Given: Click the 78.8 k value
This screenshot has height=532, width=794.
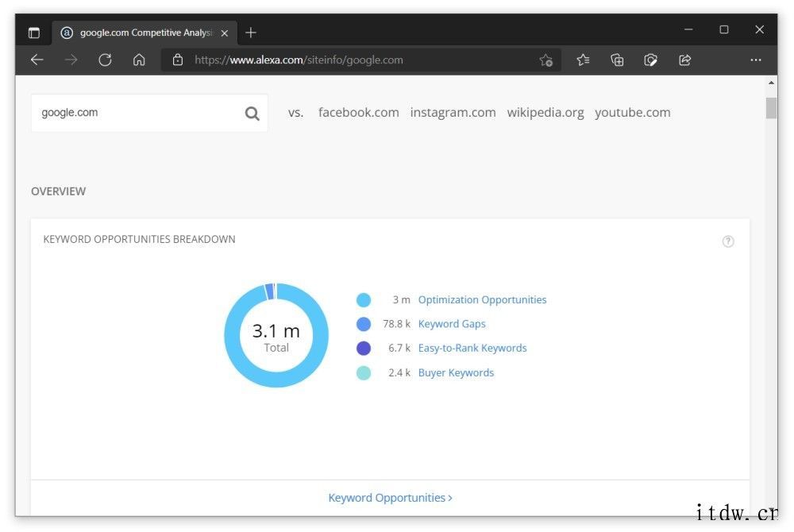Looking at the screenshot, I should click(396, 324).
